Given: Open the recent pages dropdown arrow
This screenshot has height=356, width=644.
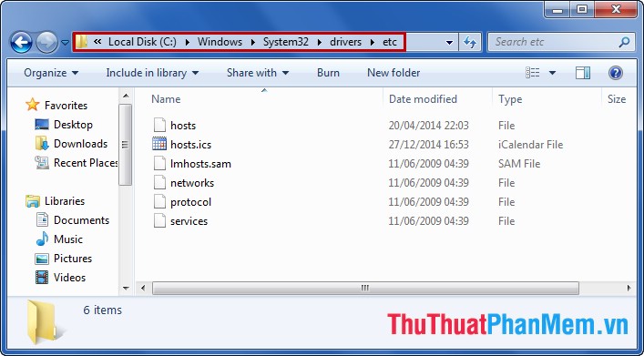Looking at the screenshot, I should (65, 42).
